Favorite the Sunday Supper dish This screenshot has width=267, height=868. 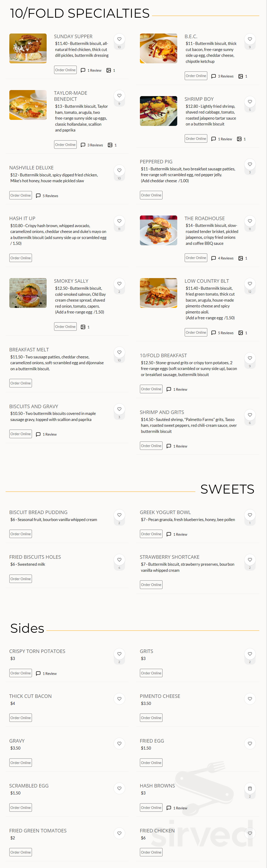tap(119, 39)
